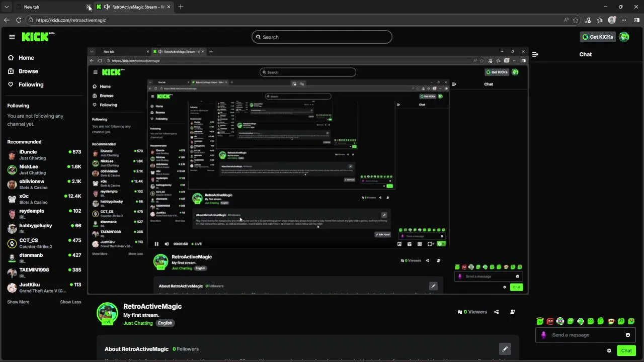The image size is (644, 362).
Task: Refresh the page
Action: 19,20
